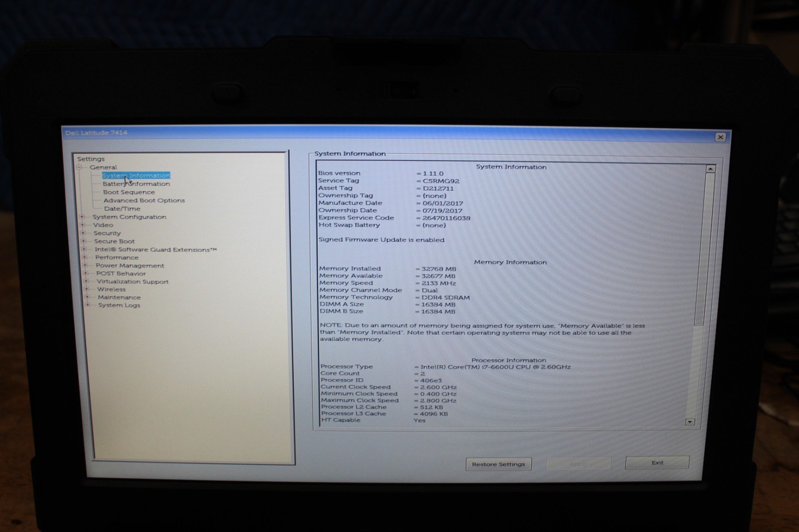Expand the System Logs section
Viewport: 799px width, 532px height.
(87, 305)
